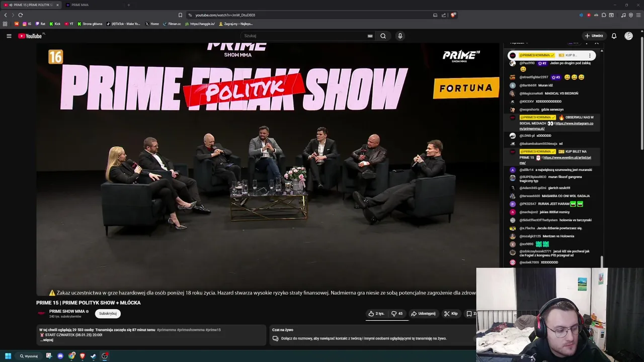Click the Wyszukaj taskbar search box
This screenshot has height=362, width=644.
[x=29, y=356]
